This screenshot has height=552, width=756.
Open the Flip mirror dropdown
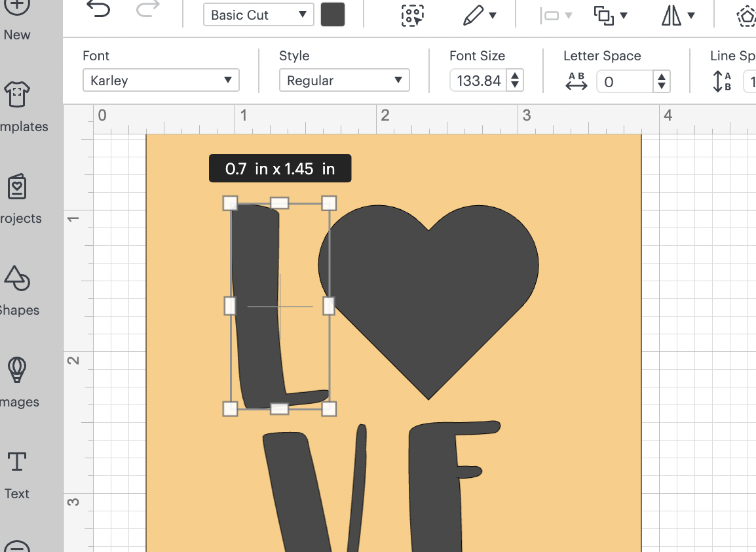click(678, 16)
